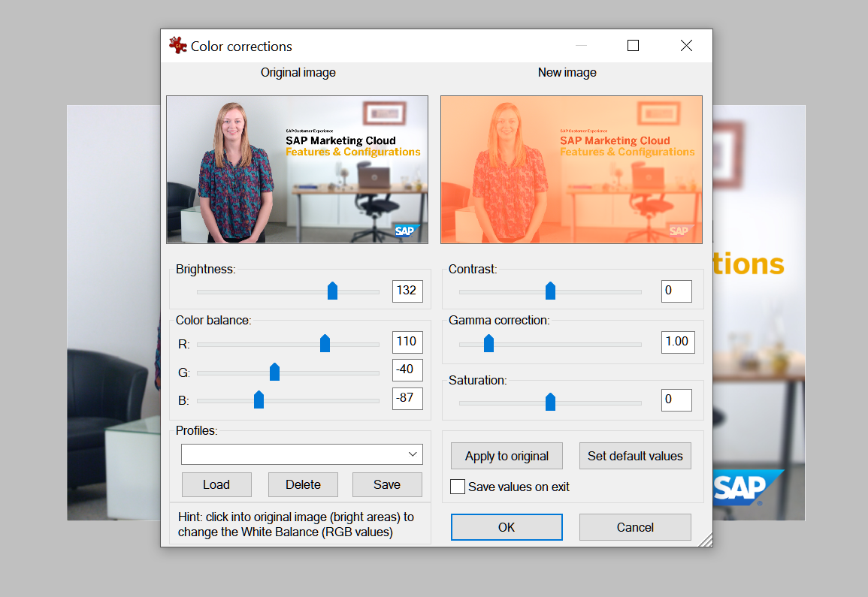This screenshot has height=597, width=868.
Task: Click the Brightness slider handle
Action: tap(332, 291)
